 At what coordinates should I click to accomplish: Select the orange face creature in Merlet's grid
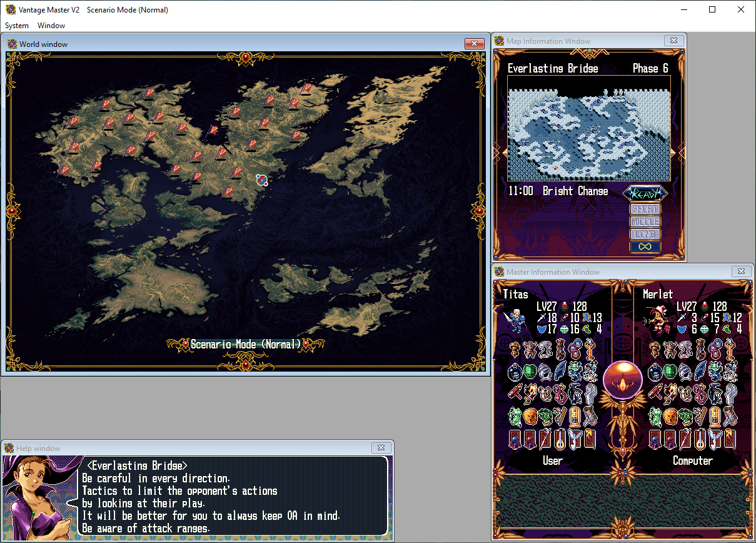pos(671,415)
